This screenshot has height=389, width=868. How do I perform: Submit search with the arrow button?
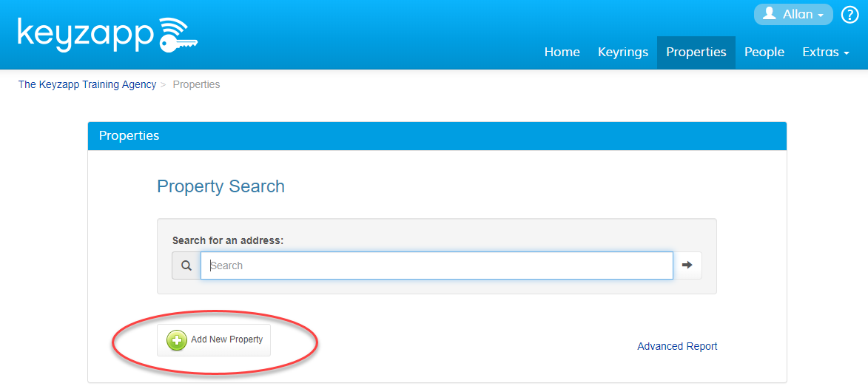[x=687, y=265]
